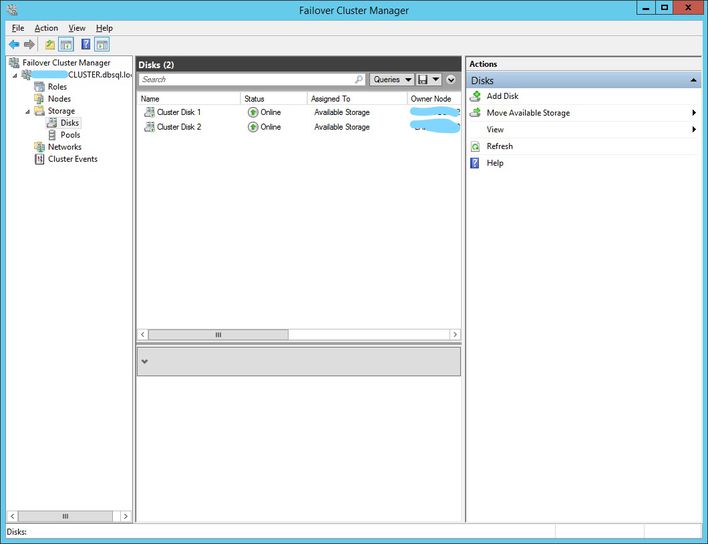Click the Pools icon in tree
Image resolution: width=708 pixels, height=544 pixels.
point(52,135)
